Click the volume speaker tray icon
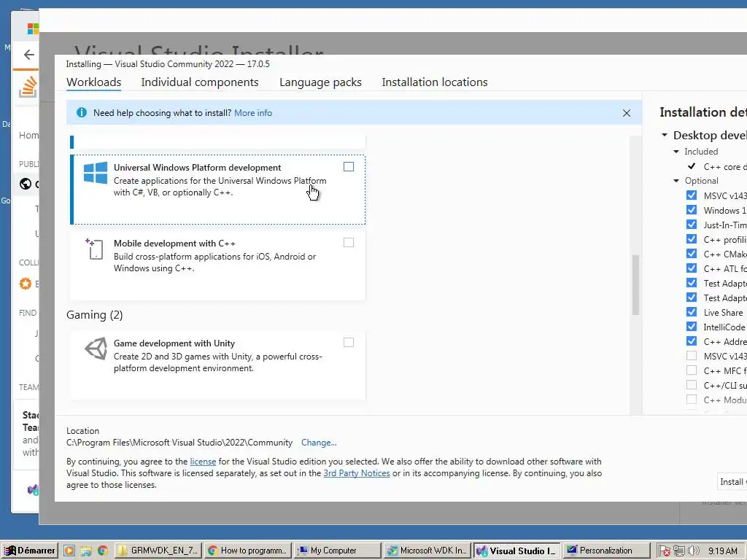 tap(693, 551)
